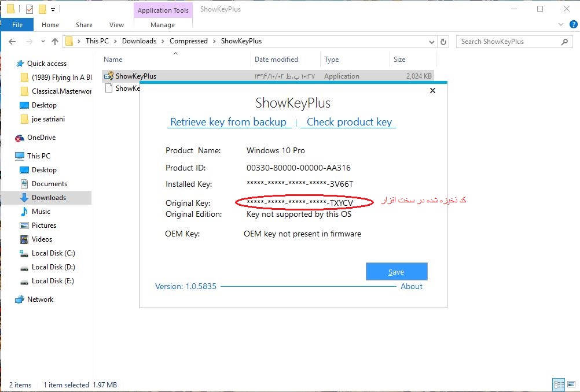580x392 pixels.
Task: Open the Check product key link
Action: point(349,122)
